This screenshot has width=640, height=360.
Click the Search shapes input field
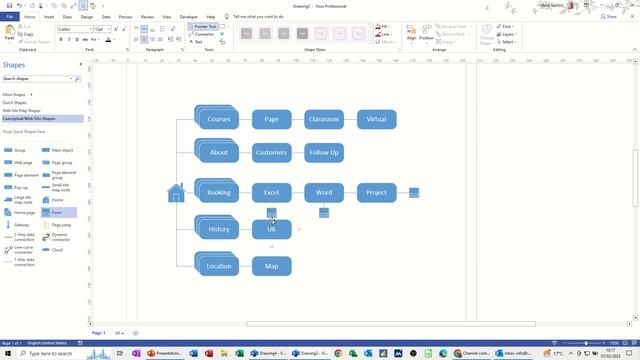(x=37, y=78)
